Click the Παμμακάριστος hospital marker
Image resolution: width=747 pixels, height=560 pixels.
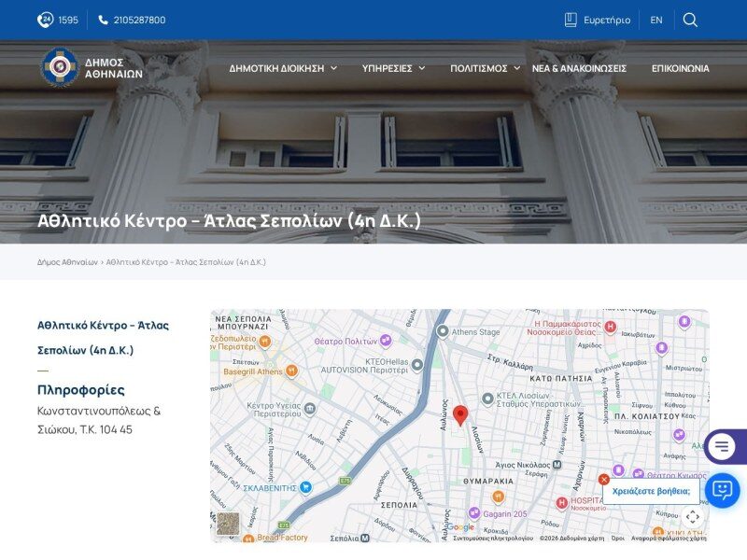[x=610, y=327]
